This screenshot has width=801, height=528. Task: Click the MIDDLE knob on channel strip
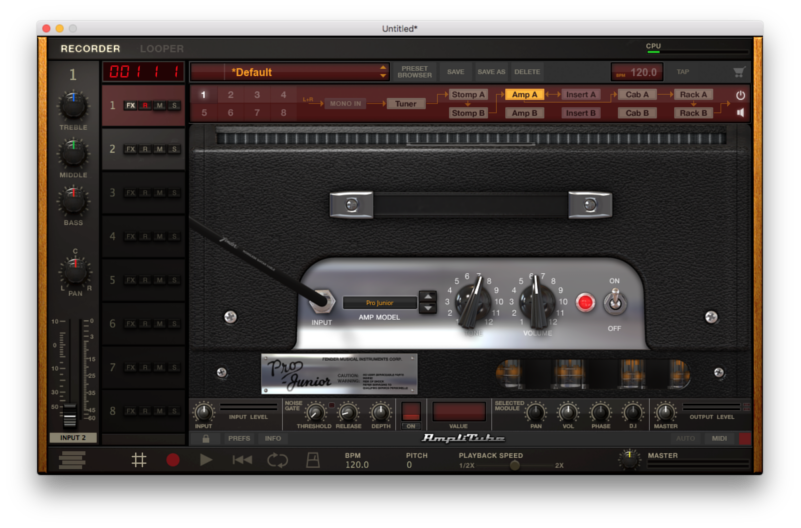click(73, 153)
